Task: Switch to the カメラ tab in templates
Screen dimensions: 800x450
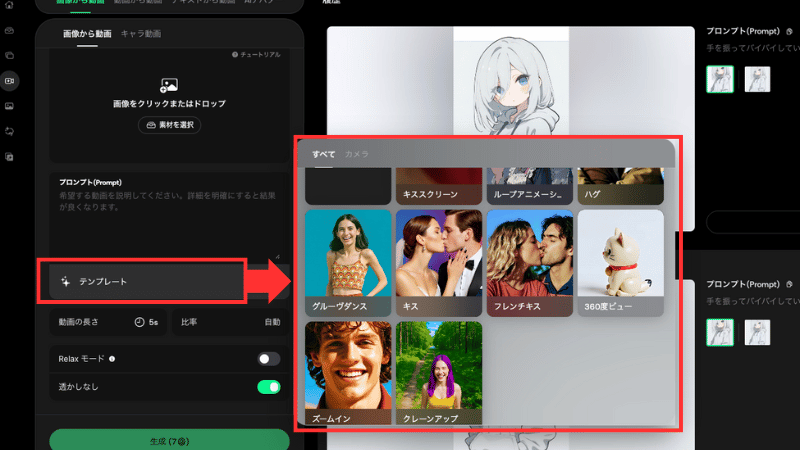Action: coord(357,154)
